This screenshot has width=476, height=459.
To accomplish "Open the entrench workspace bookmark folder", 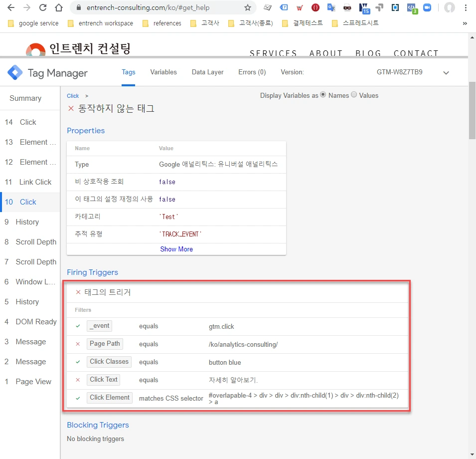I will click(x=101, y=23).
